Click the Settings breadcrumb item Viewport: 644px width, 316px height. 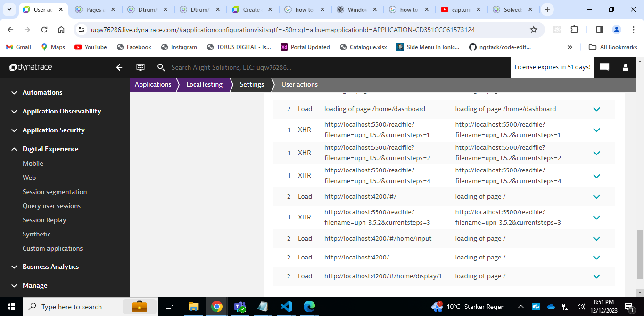251,84
